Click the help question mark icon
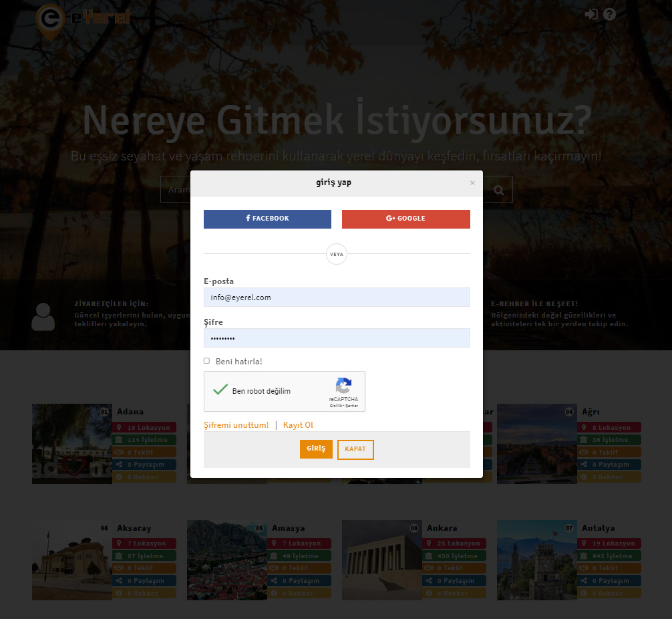The image size is (672, 619). (x=609, y=14)
